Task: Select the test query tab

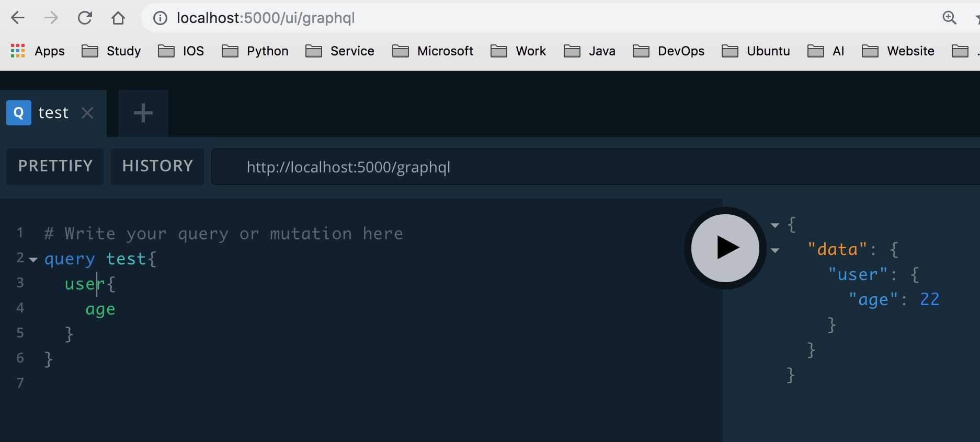Action: [x=53, y=113]
